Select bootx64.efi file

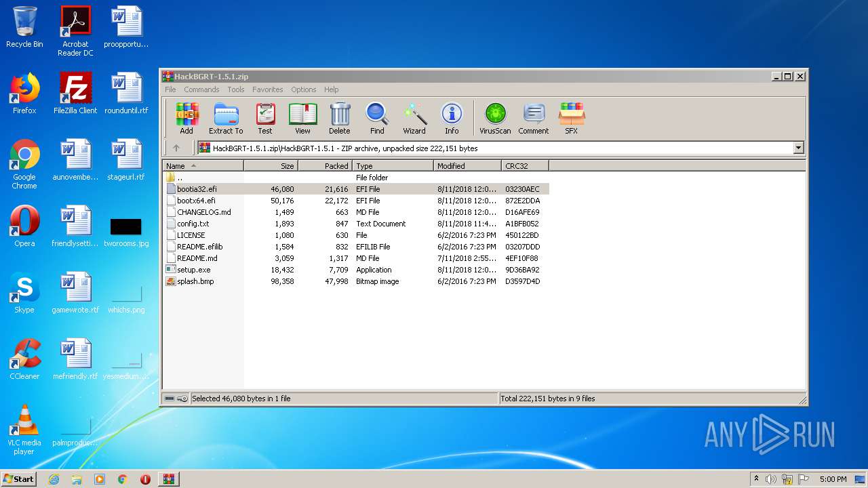pos(356,201)
